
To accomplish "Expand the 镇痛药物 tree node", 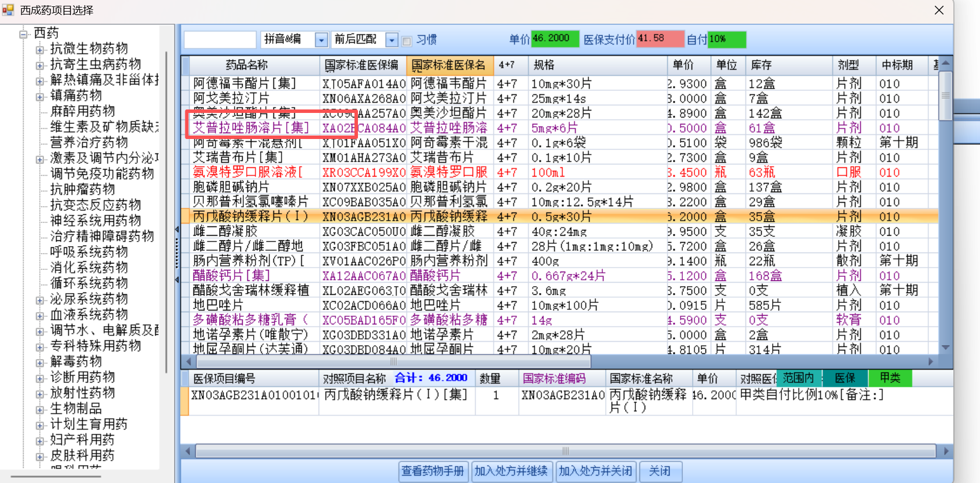I will (x=40, y=97).
